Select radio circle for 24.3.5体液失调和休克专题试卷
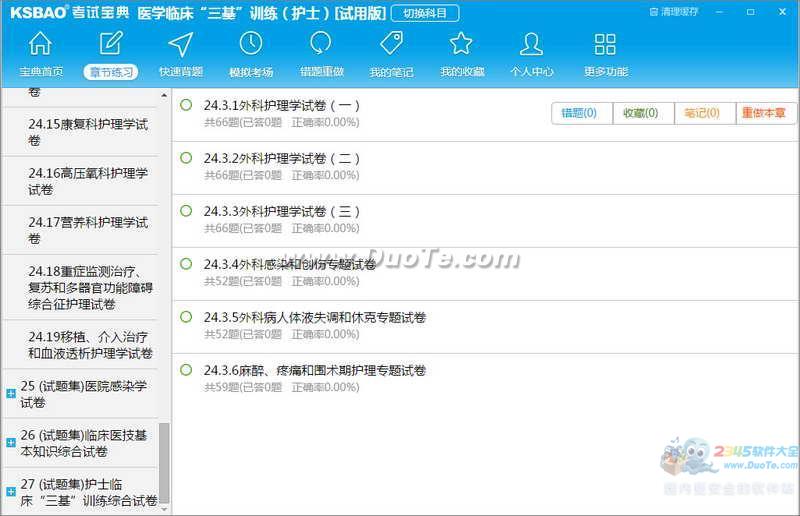This screenshot has height=516, width=800. coord(186,317)
